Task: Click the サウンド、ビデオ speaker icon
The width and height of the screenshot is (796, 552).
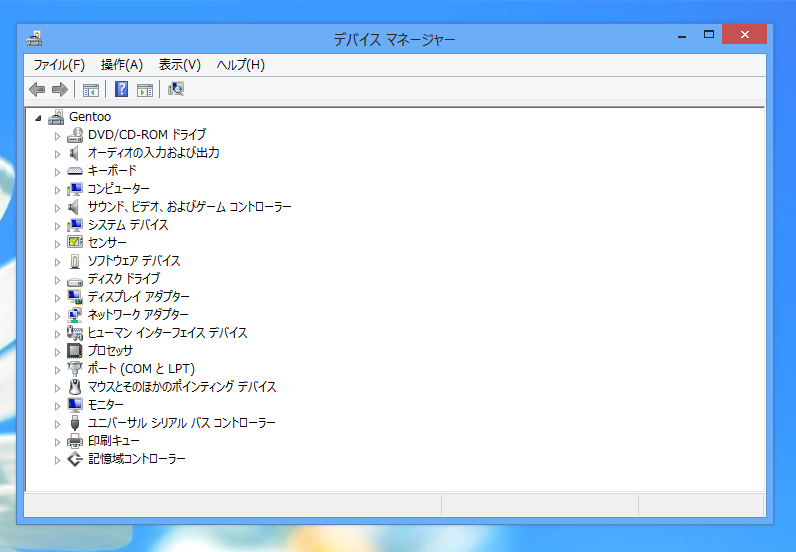Action: [75, 207]
